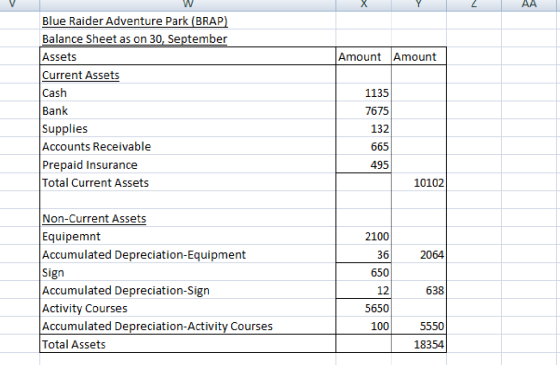Click the Total Current Assets value 10102
This screenshot has height=365, width=560.
(x=419, y=182)
